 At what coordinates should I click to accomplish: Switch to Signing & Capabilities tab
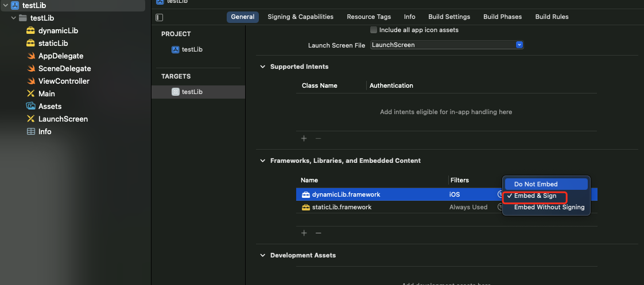[301, 17]
